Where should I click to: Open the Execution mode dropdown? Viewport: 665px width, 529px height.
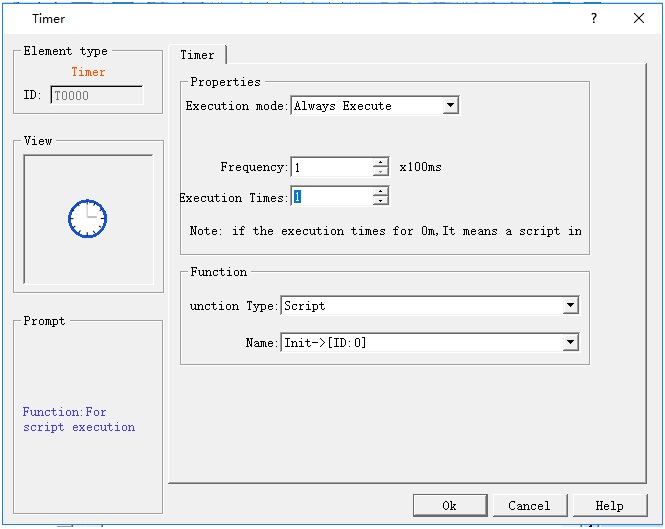(x=450, y=106)
